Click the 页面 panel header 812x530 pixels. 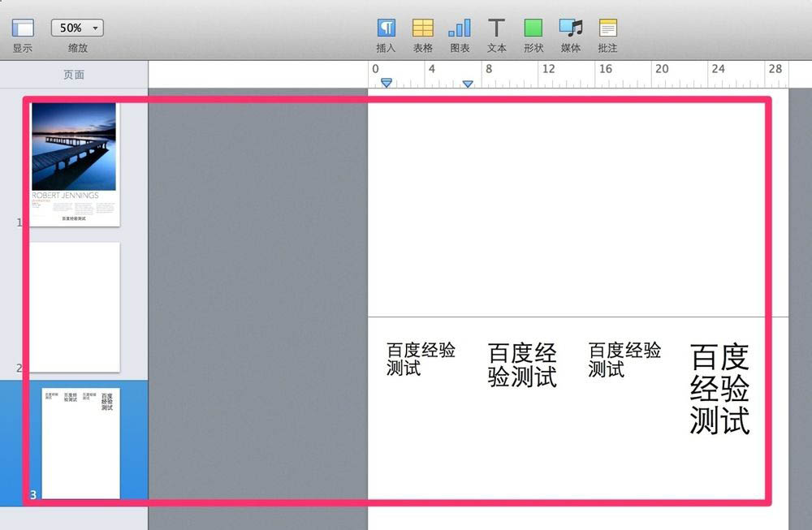click(73, 74)
